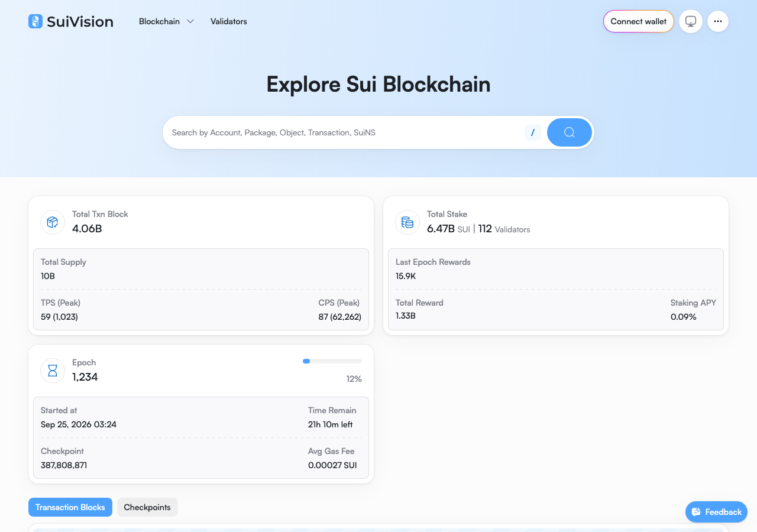757x532 pixels.
Task: Expand the Blockchain dropdown chevron
Action: click(190, 21)
